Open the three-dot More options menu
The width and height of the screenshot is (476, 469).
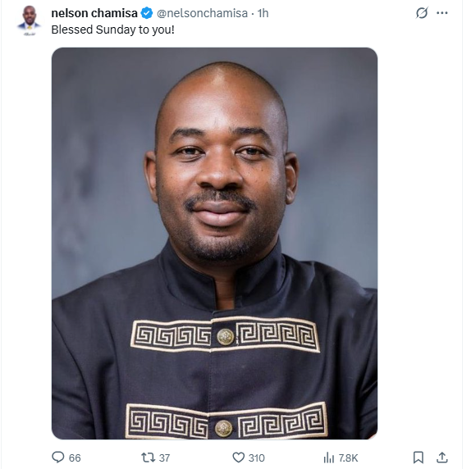tap(442, 13)
